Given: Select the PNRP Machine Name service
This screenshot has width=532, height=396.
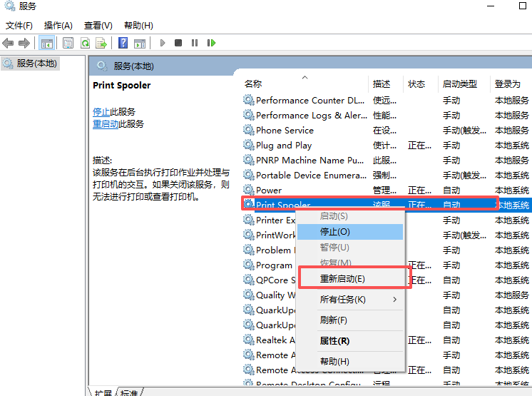Looking at the screenshot, I should 310,160.
